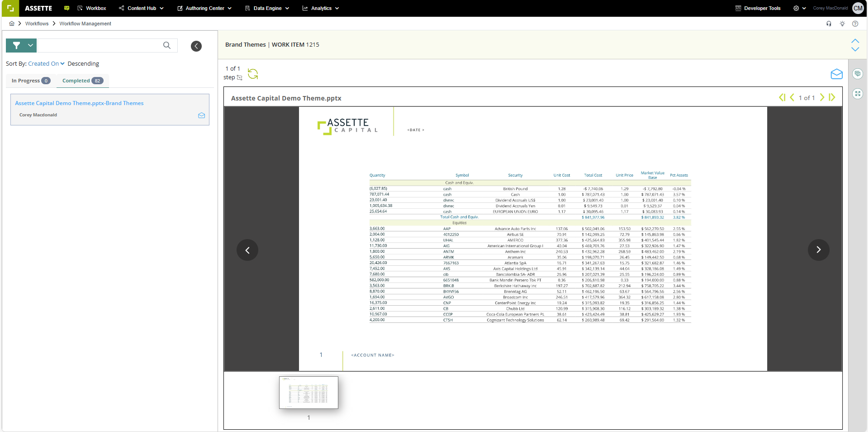Viewport: 868px width, 432px height.
Task: Expand the Analytics menu dropdown
Action: 320,8
